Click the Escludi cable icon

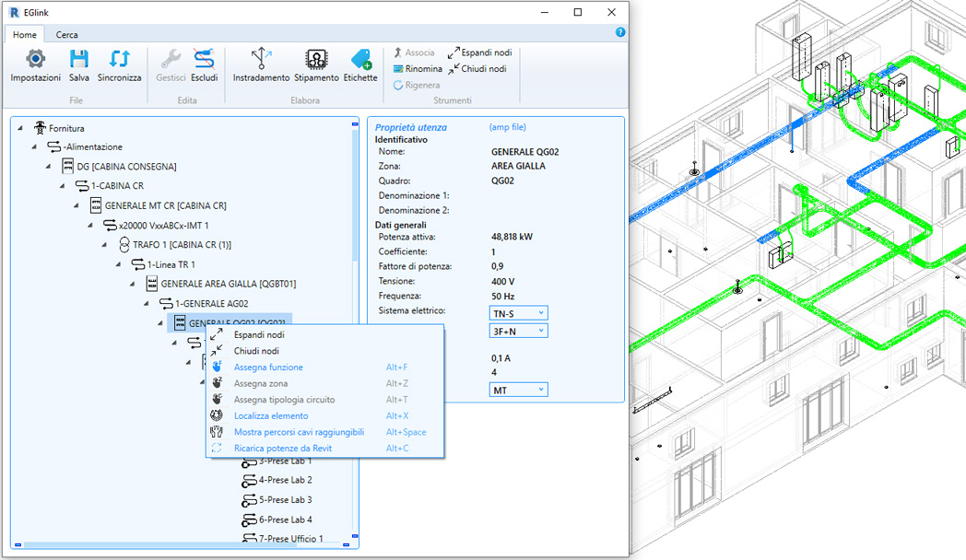click(204, 59)
